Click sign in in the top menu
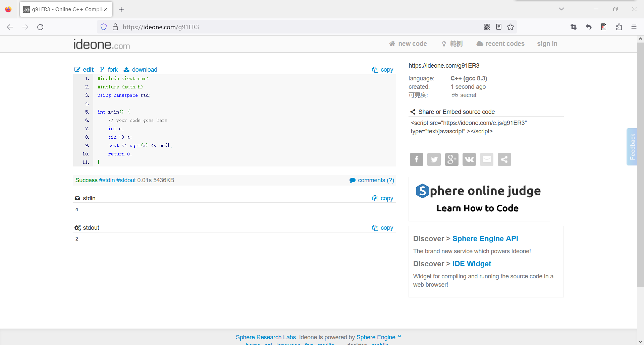Viewport: 644px width, 345px height. click(x=547, y=44)
